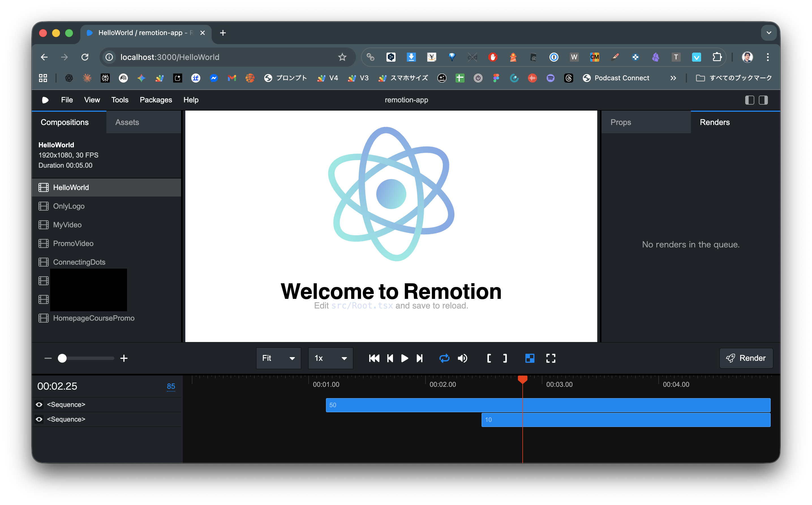Open the Packages menu
812x505 pixels.
point(156,100)
